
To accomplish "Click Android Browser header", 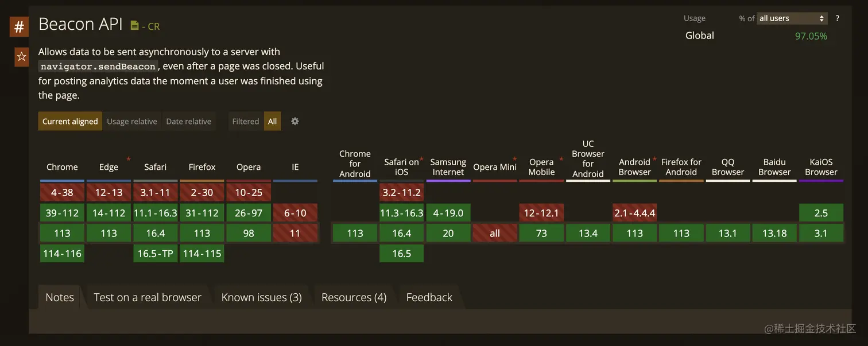I will click(x=635, y=167).
